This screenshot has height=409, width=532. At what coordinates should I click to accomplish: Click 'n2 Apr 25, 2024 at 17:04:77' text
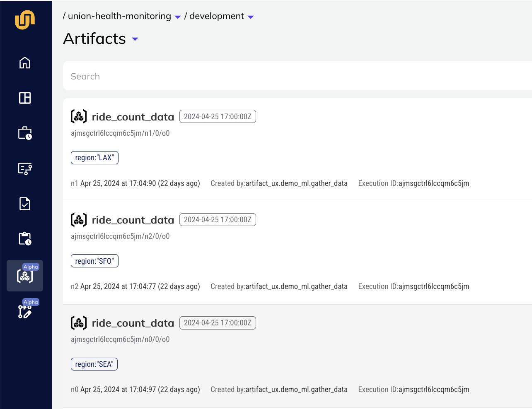[135, 286]
